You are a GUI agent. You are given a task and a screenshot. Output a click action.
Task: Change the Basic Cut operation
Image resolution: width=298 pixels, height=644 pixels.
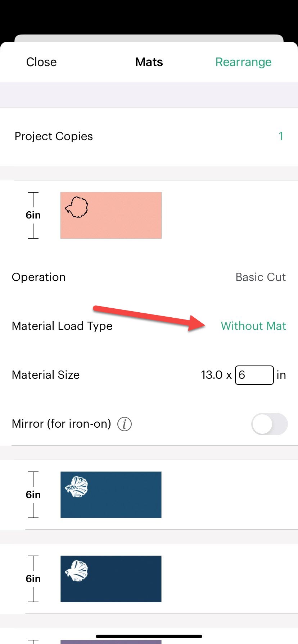tap(261, 277)
